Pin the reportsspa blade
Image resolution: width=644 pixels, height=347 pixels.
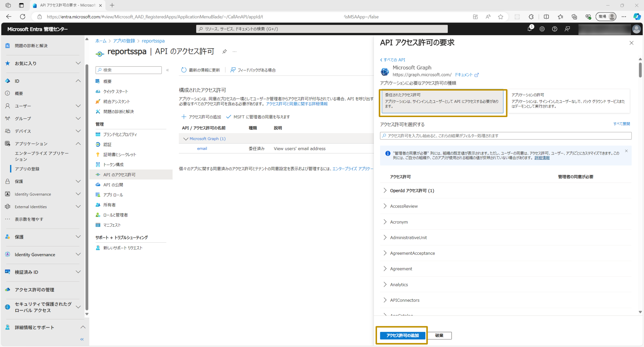click(224, 51)
